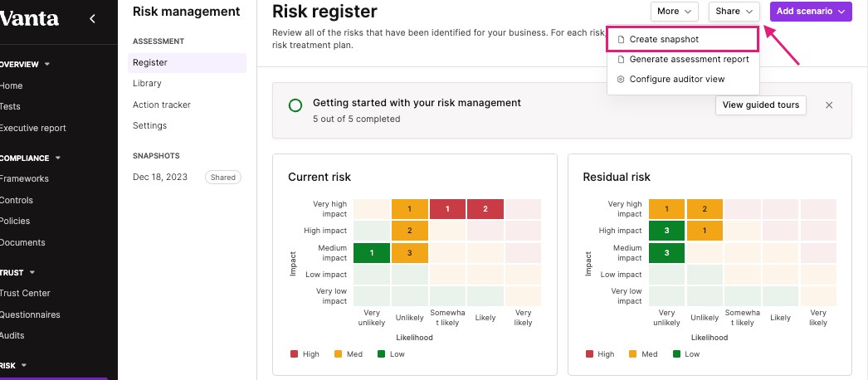Screen dimensions: 868x380
Task: Click Current risk orange cell showing 3
Action: [410, 253]
